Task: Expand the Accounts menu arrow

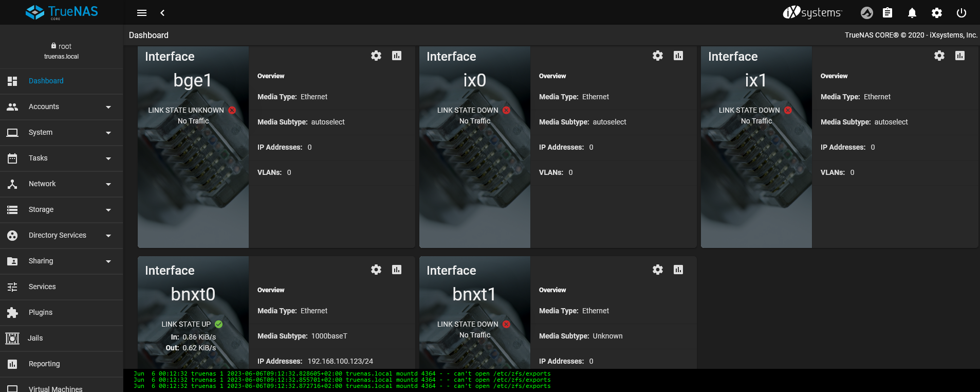Action: pos(108,107)
